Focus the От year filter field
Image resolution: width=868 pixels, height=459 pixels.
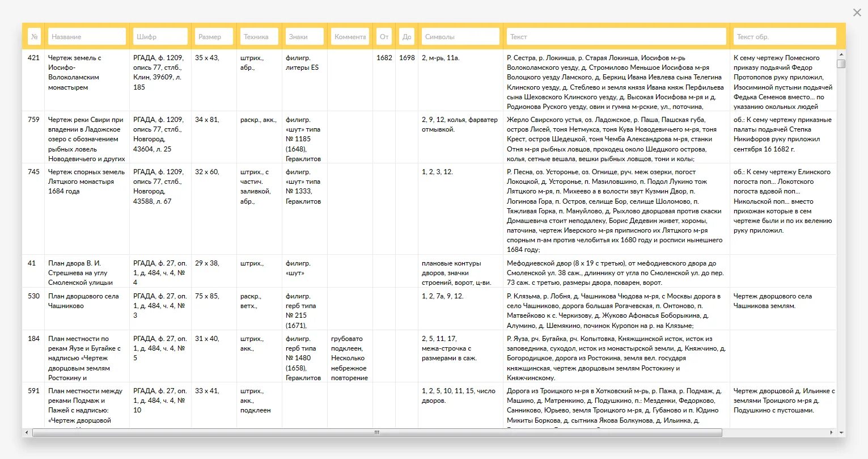pyautogui.click(x=384, y=36)
